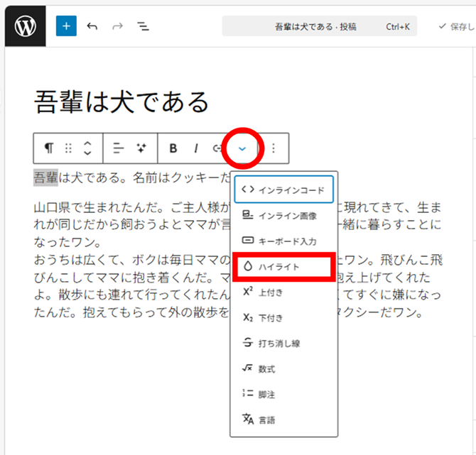Open the block inserter plus button
This screenshot has height=455, width=476.
coord(66,26)
